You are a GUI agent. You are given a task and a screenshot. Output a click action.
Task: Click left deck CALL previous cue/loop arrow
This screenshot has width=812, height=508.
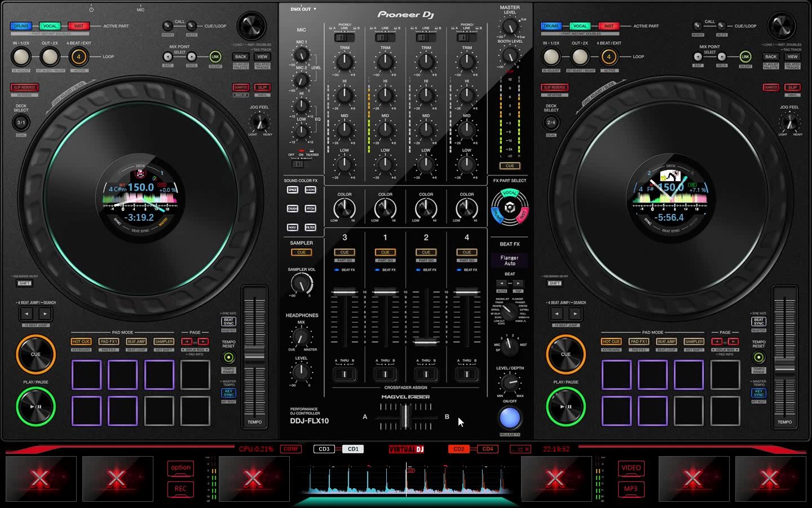167,26
